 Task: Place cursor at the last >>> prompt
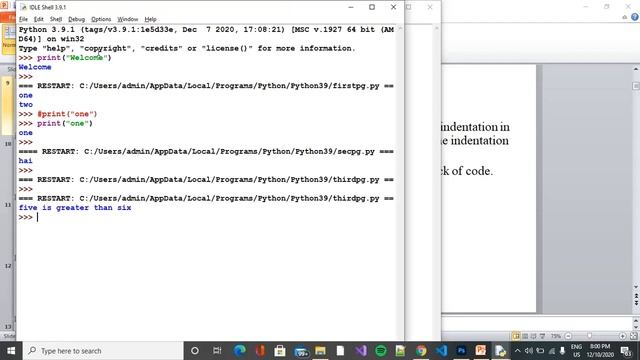pos(38,217)
